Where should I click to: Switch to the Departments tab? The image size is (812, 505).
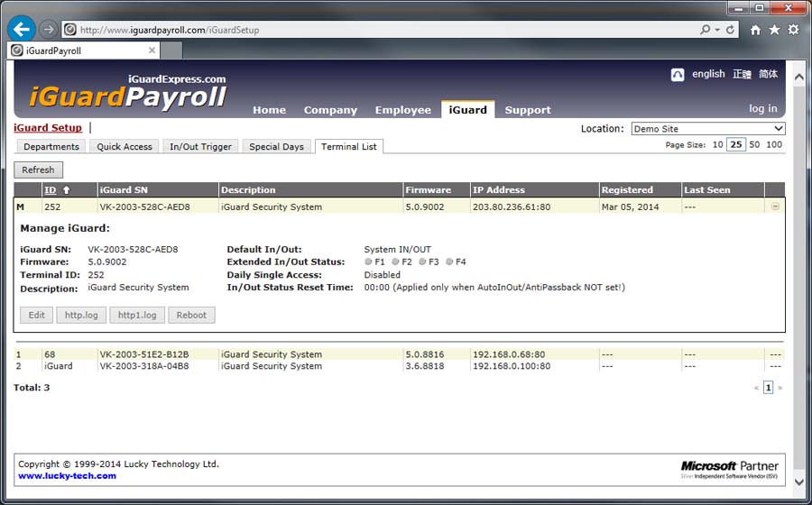click(x=51, y=146)
